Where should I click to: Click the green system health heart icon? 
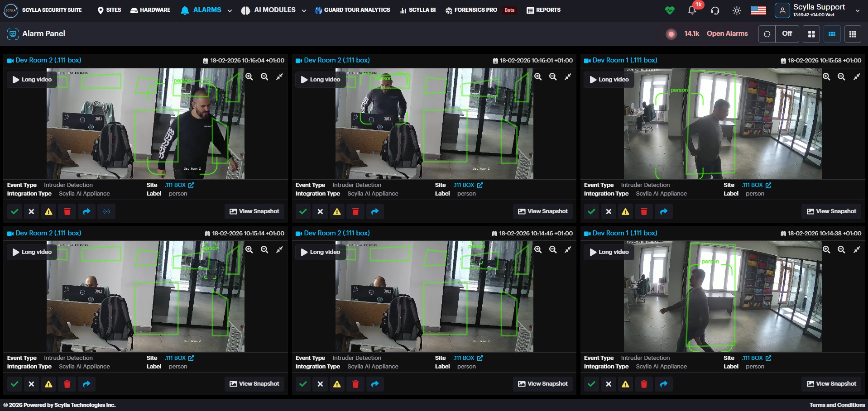(670, 10)
